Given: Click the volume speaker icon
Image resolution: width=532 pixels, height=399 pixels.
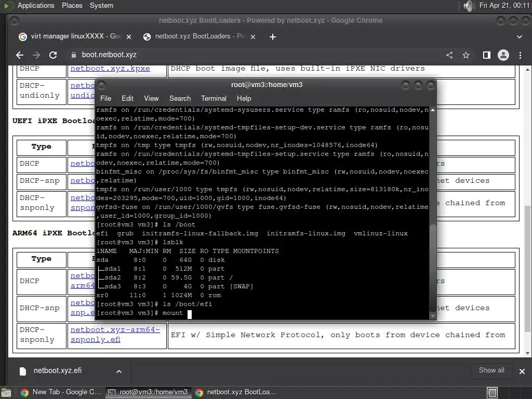Looking at the screenshot, I should 468,6.
